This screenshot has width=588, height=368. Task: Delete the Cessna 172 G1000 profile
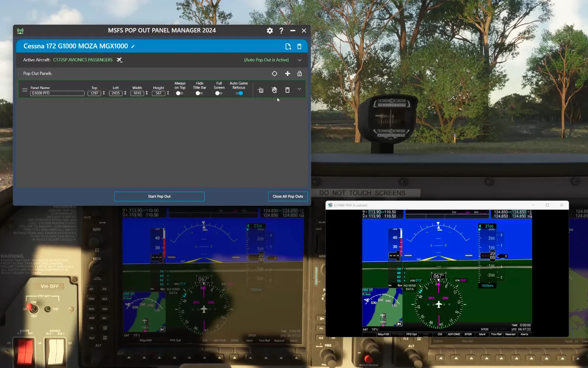(299, 46)
